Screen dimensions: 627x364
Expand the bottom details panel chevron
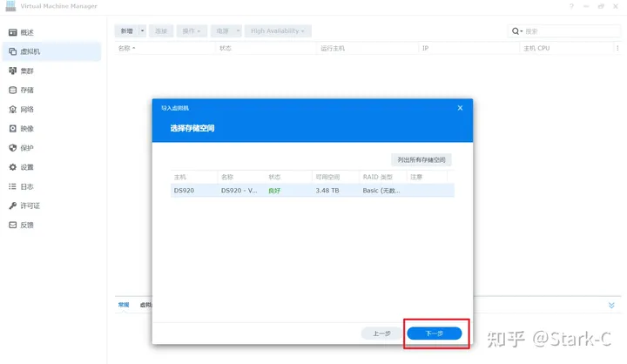point(611,305)
